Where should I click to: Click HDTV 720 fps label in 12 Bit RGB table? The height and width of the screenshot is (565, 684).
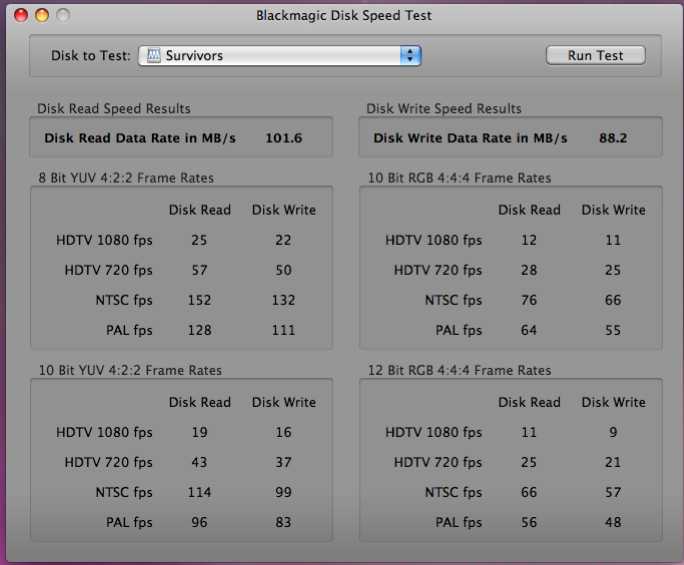coord(438,462)
